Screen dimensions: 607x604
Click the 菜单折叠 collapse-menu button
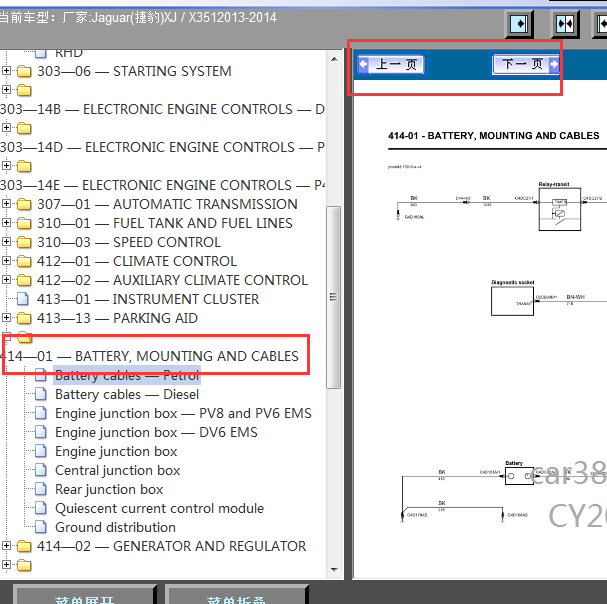coord(236,596)
